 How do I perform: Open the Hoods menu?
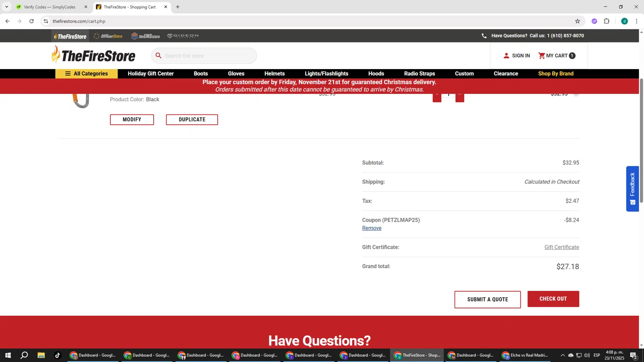click(376, 74)
